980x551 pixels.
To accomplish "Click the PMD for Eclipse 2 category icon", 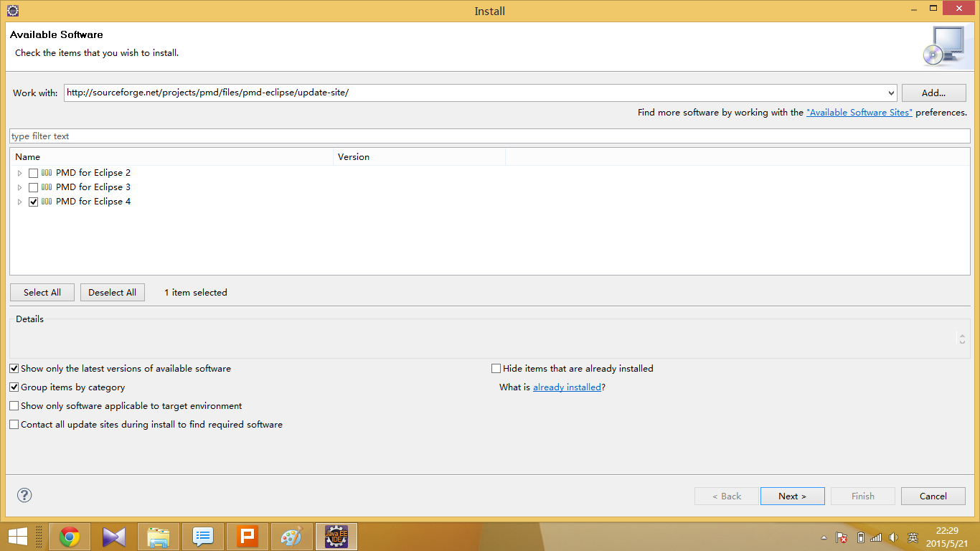I will click(x=47, y=173).
